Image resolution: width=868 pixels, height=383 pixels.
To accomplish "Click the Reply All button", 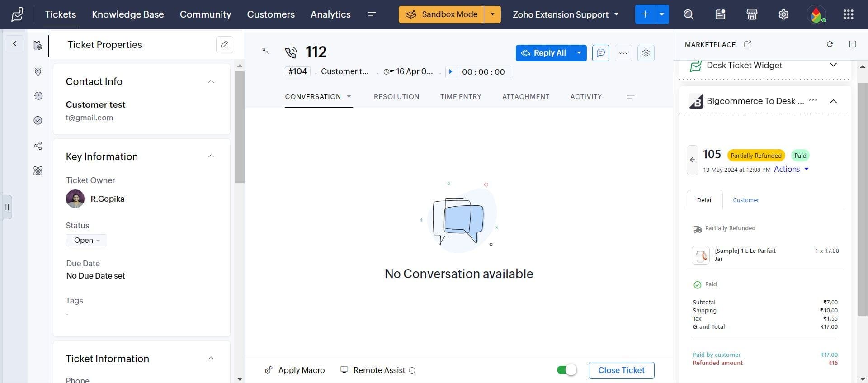I will coord(543,53).
